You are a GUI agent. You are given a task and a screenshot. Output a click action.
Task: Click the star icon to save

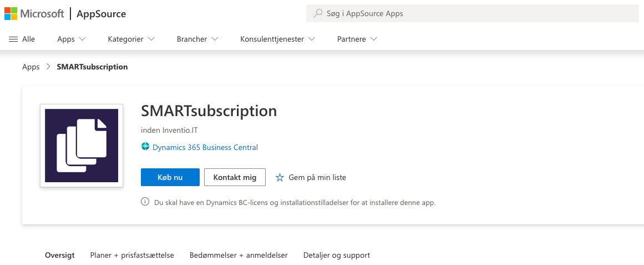(280, 177)
